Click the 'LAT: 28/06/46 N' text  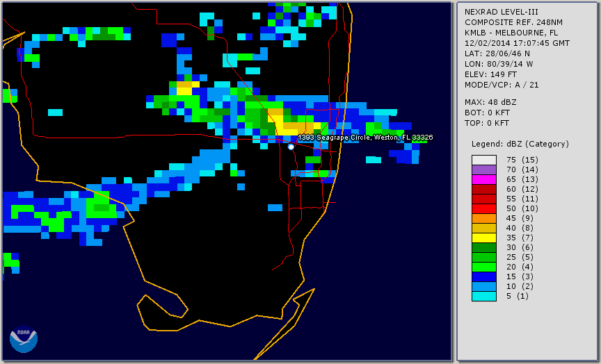point(497,53)
